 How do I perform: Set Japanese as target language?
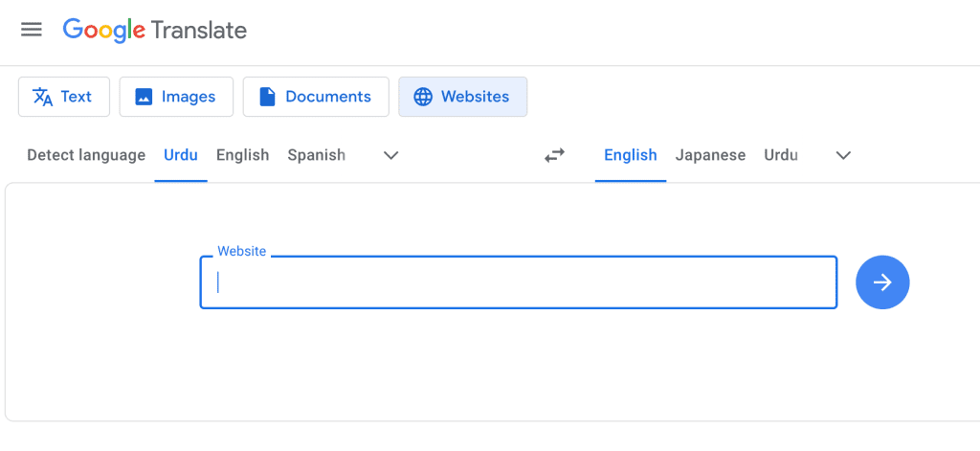[x=710, y=155]
